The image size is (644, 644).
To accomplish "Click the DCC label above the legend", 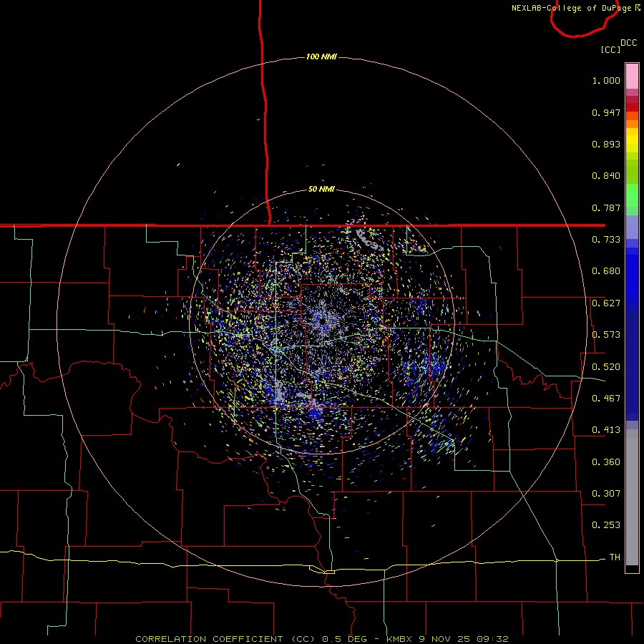I will click(629, 43).
